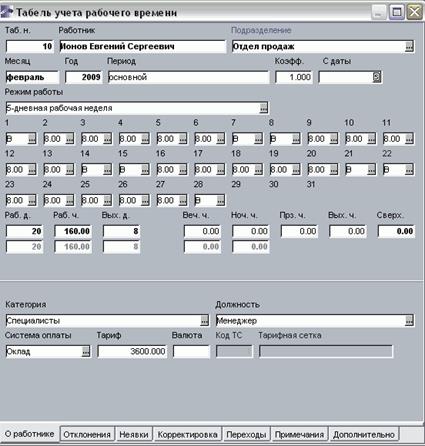The image size is (425, 446).
Task: Focus the Коэфф. value field
Action: (294, 77)
